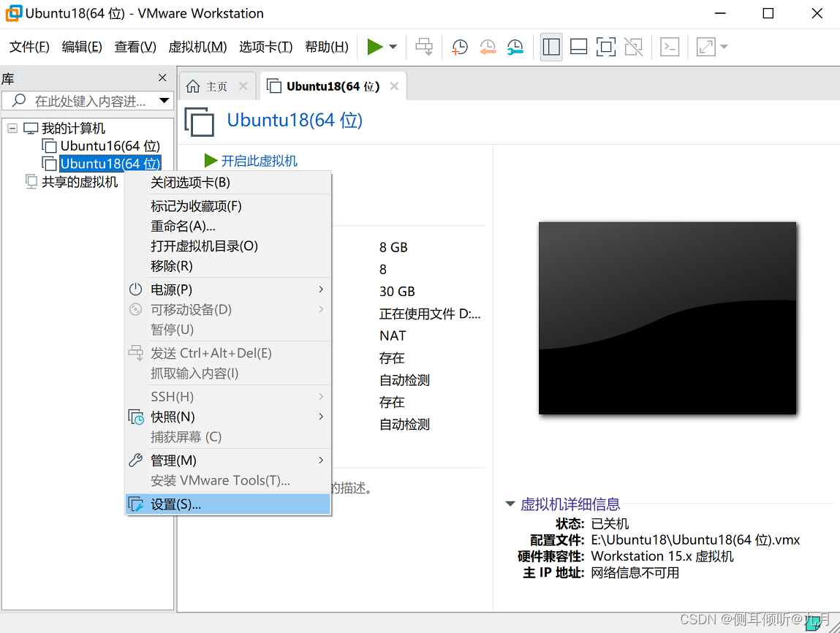Collapse the 我的计算机 tree node

tap(12, 128)
